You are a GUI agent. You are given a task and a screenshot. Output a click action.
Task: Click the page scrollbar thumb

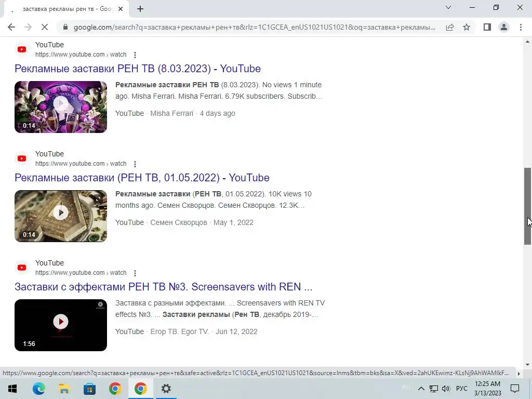[527, 206]
